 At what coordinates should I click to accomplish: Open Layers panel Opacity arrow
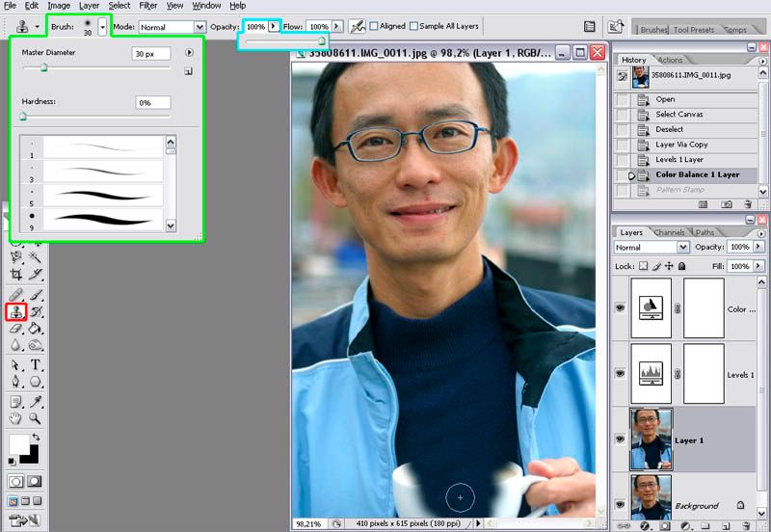click(x=758, y=247)
